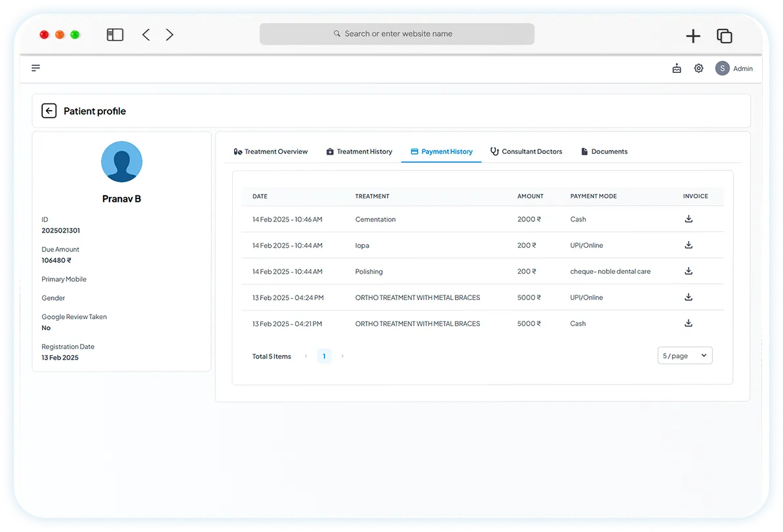Click patient ID 2025021301
Image resolution: width=783 pixels, height=532 pixels.
60,231
